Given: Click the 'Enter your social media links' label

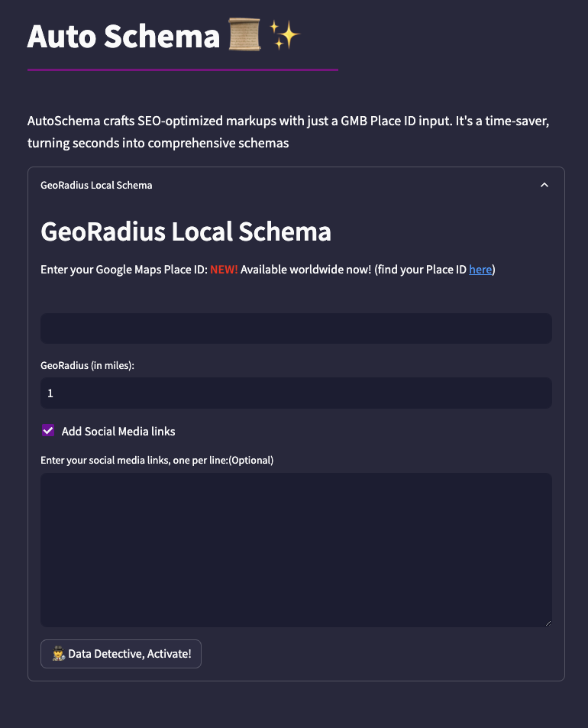Looking at the screenshot, I should [x=157, y=460].
